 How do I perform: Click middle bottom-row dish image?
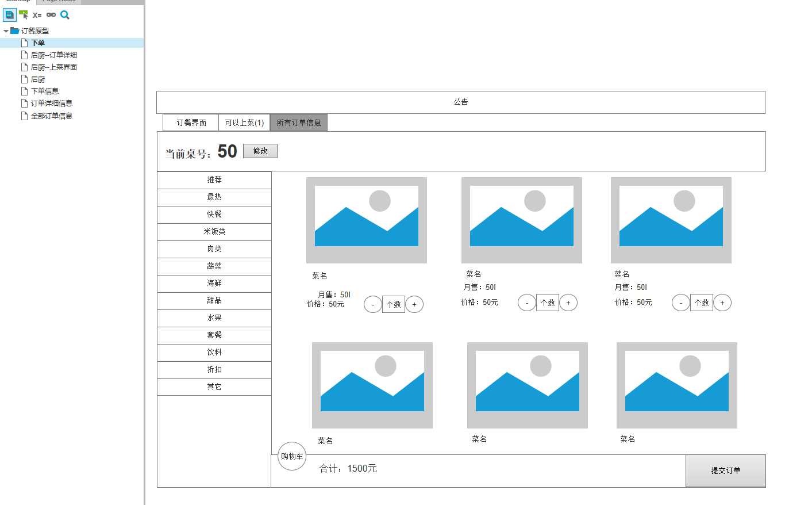point(528,385)
